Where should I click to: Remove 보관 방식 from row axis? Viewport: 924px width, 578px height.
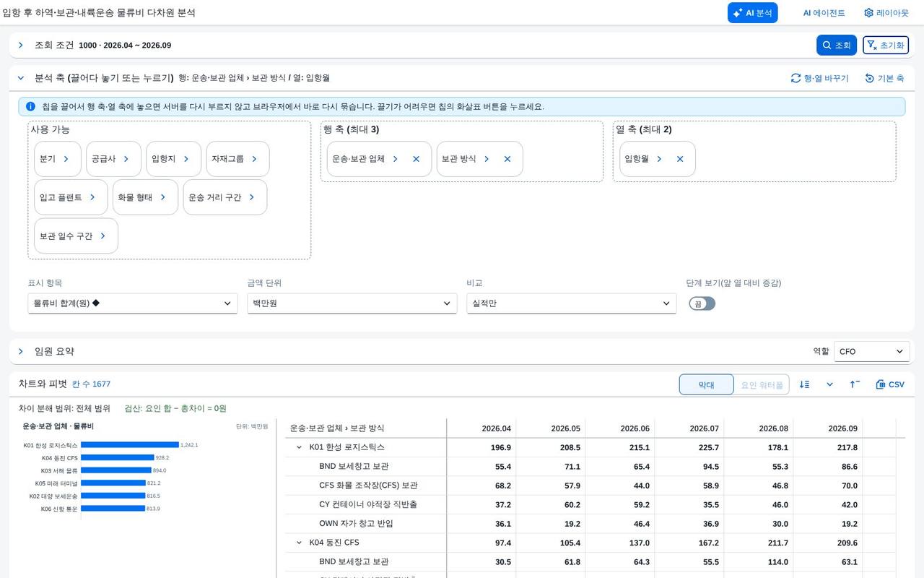tap(507, 159)
